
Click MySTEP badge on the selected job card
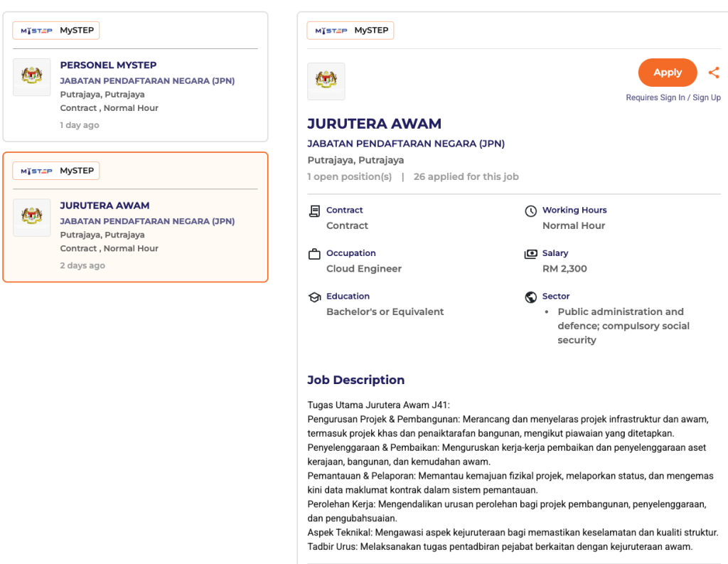tap(56, 171)
